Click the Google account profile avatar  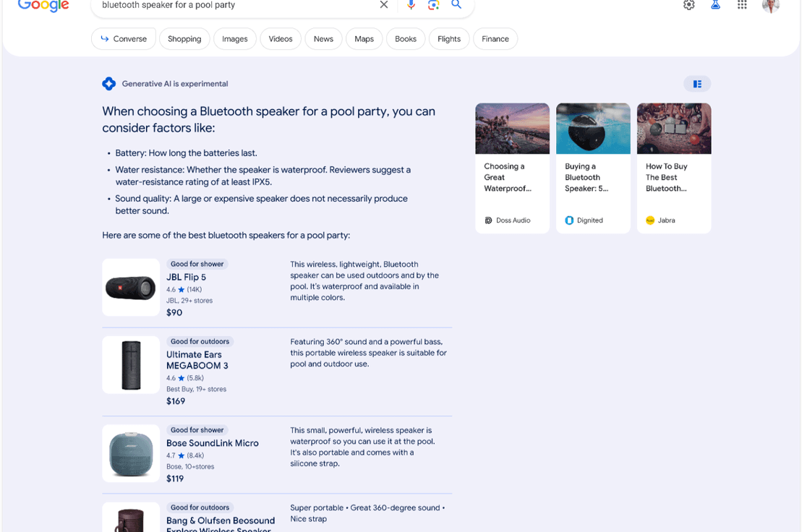coord(771,6)
